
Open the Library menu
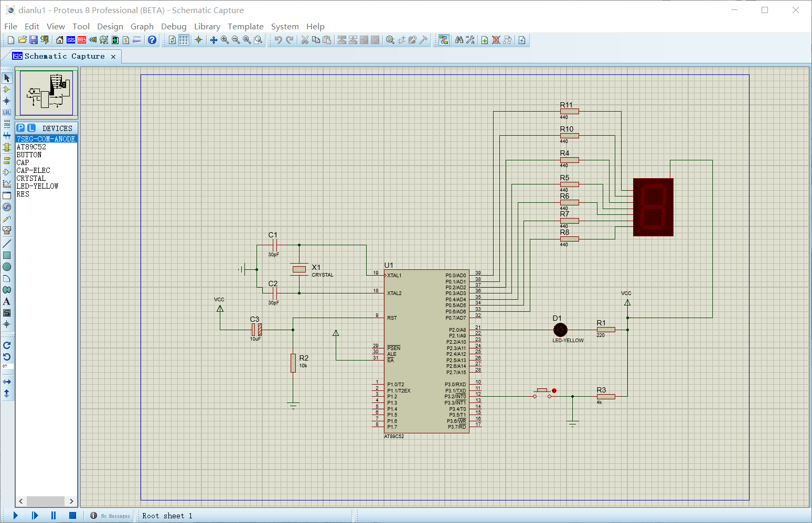click(x=207, y=26)
